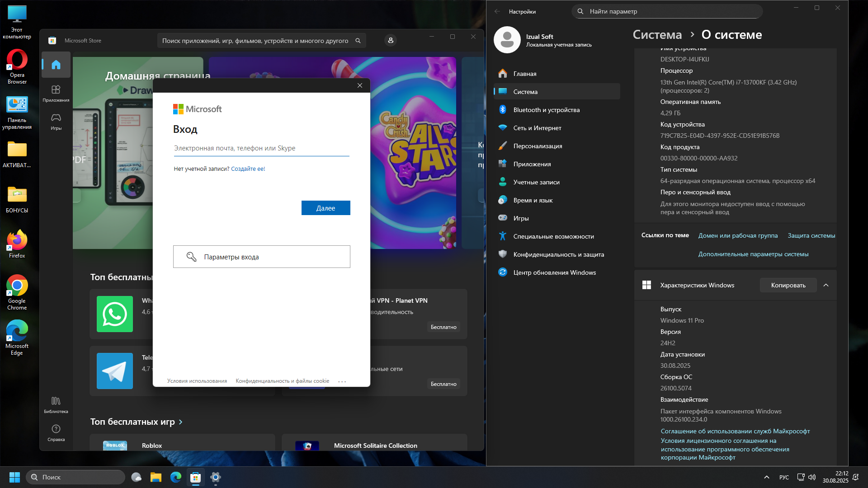Image resolution: width=868 pixels, height=488 pixels.
Task: Click 'Копировать' button for Windows specs
Action: [788, 285]
